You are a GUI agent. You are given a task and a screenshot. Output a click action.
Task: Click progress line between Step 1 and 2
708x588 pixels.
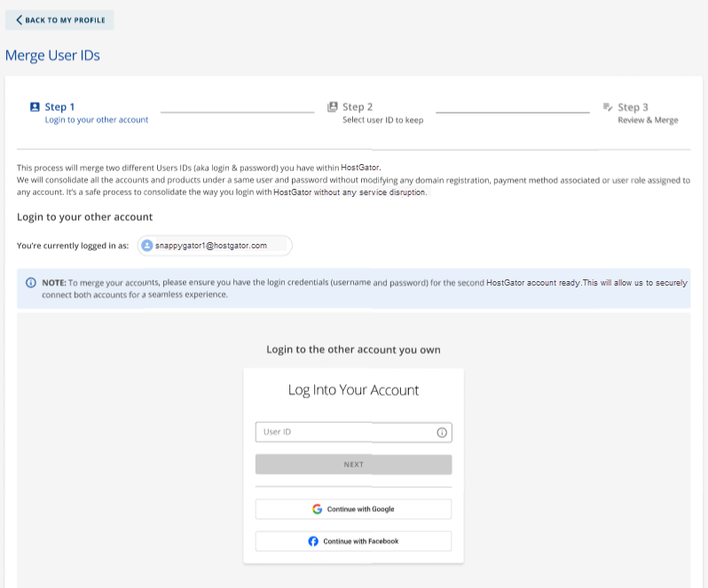coord(237,113)
